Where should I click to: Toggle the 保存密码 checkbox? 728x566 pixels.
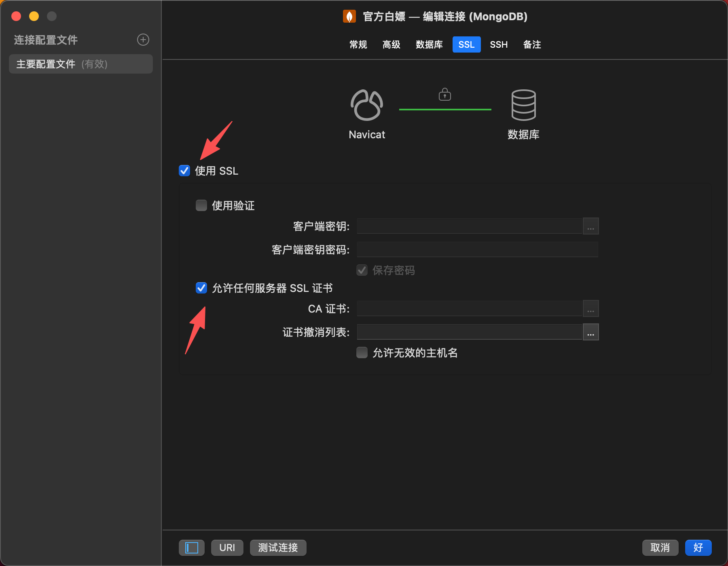coord(362,270)
